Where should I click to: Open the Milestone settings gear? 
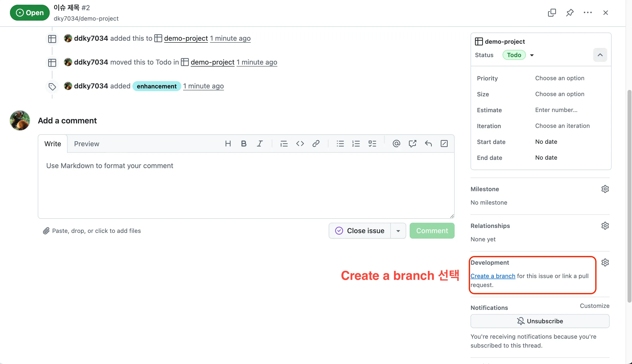[x=605, y=189]
